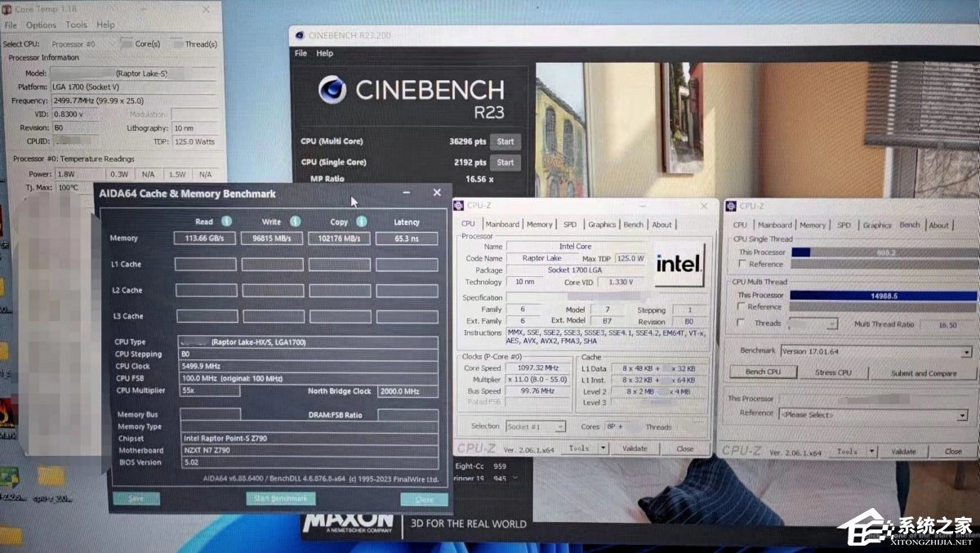Click Validate in the CPU-Z bench window

click(903, 451)
